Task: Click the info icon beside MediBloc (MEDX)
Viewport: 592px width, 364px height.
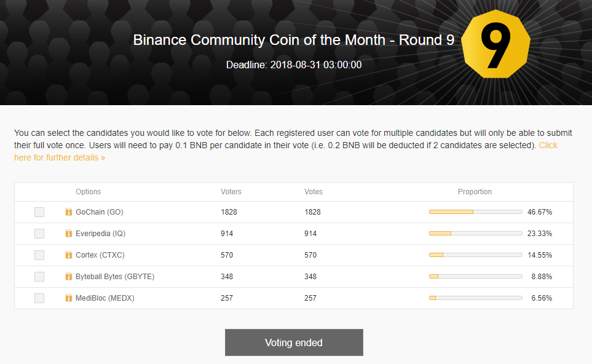Action: click(69, 298)
